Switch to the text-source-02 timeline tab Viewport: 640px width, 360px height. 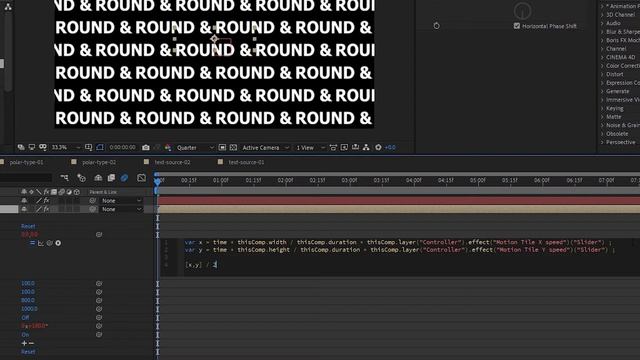click(172, 162)
